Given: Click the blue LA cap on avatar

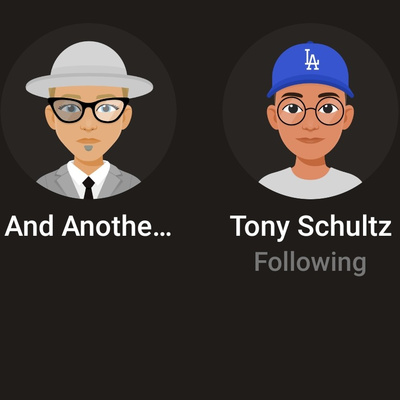Looking at the screenshot, I should coord(310,69).
